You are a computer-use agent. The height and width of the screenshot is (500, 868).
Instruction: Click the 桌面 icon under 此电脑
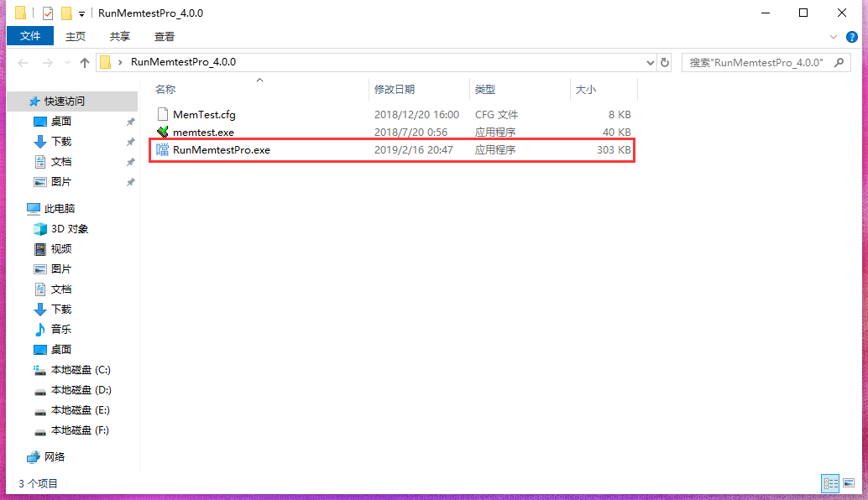[40, 350]
